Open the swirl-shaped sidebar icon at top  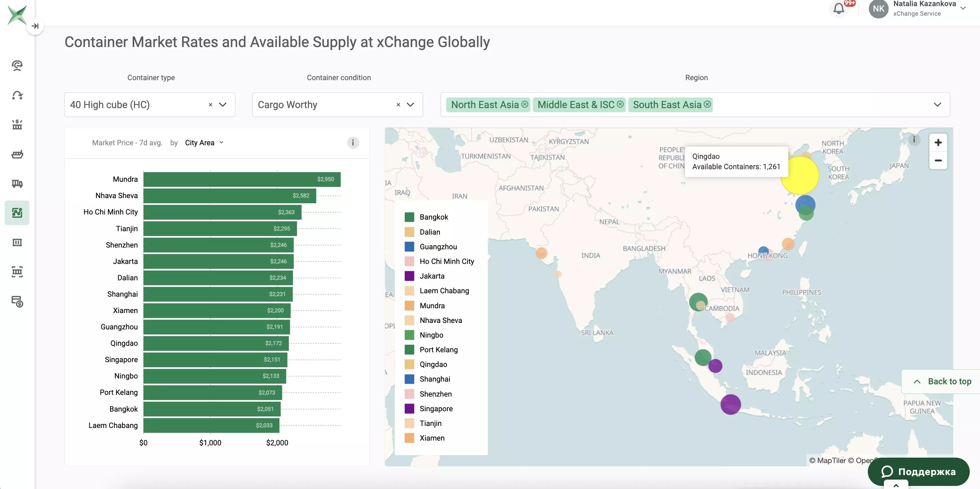click(x=17, y=65)
